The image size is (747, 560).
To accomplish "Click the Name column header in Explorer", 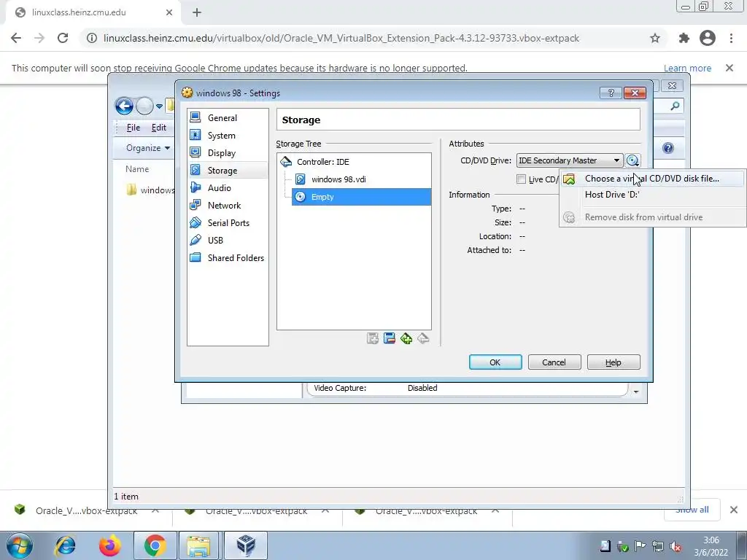I will coord(137,169).
